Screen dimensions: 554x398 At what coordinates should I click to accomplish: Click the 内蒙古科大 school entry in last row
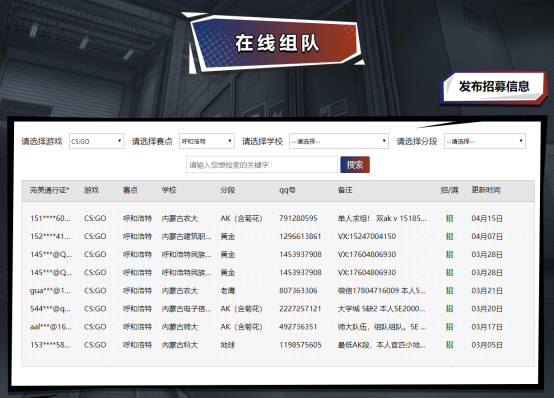179,345
